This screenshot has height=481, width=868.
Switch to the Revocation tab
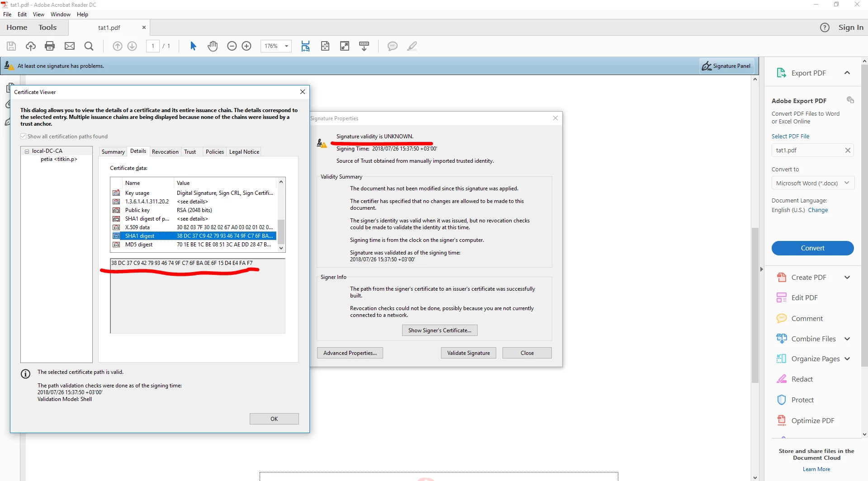[165, 152]
